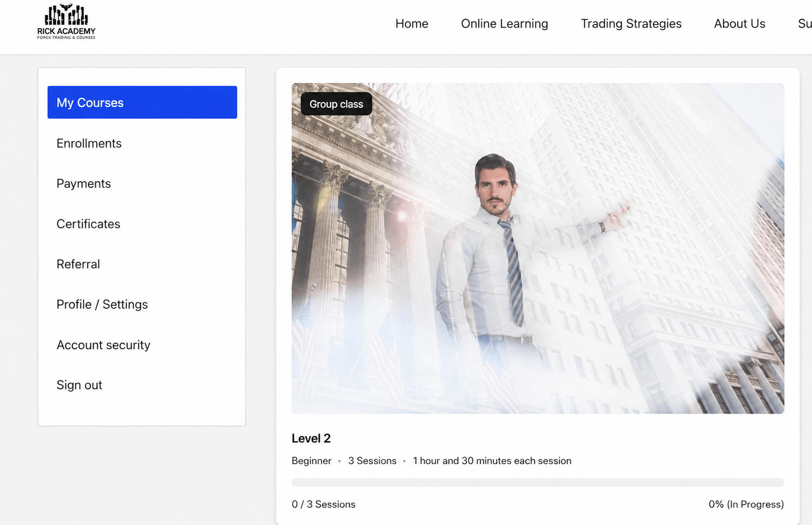
Task: Click the '0 / 3 Sessions' counter
Action: point(324,504)
